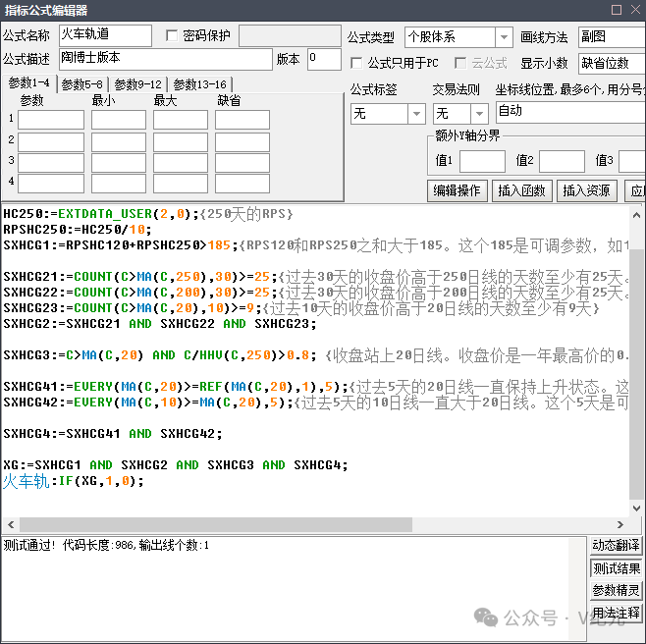Click row 1 最大 value field
This screenshot has height=644, width=646.
(181, 120)
